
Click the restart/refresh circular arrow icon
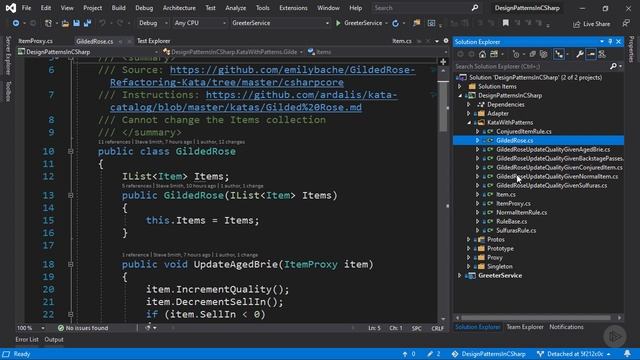395,23
